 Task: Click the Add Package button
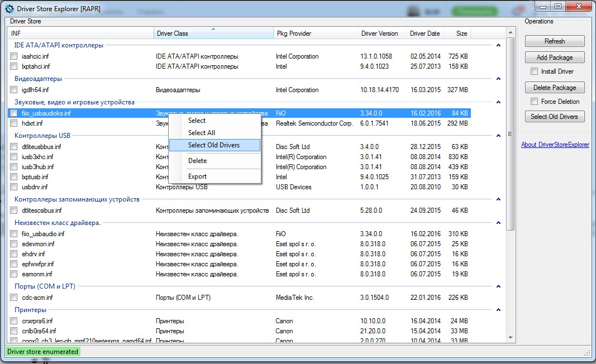555,58
